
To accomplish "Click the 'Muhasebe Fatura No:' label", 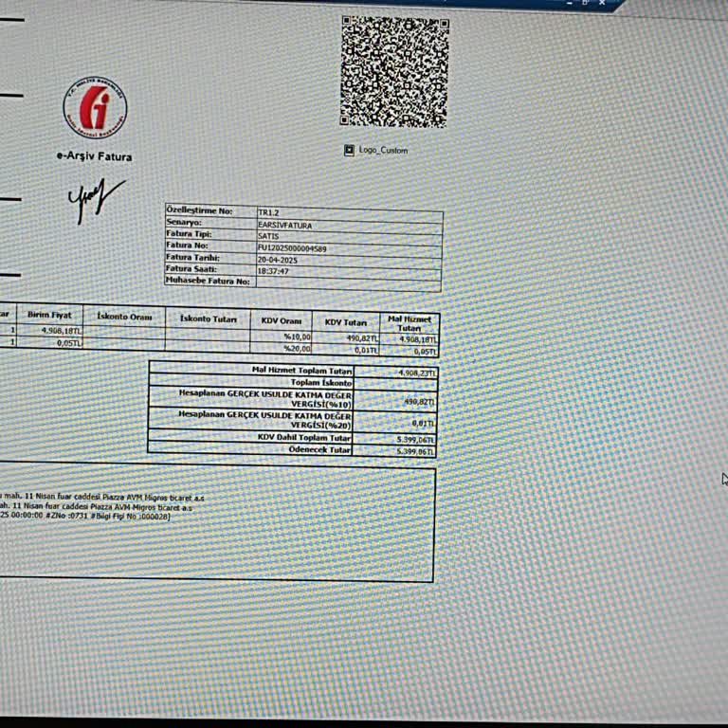I will (x=208, y=281).
